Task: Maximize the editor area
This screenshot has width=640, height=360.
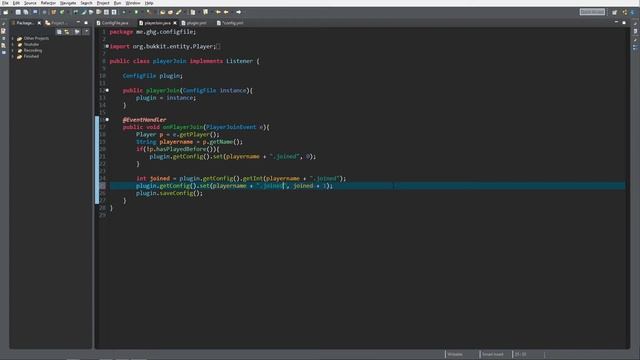Action: point(624,22)
